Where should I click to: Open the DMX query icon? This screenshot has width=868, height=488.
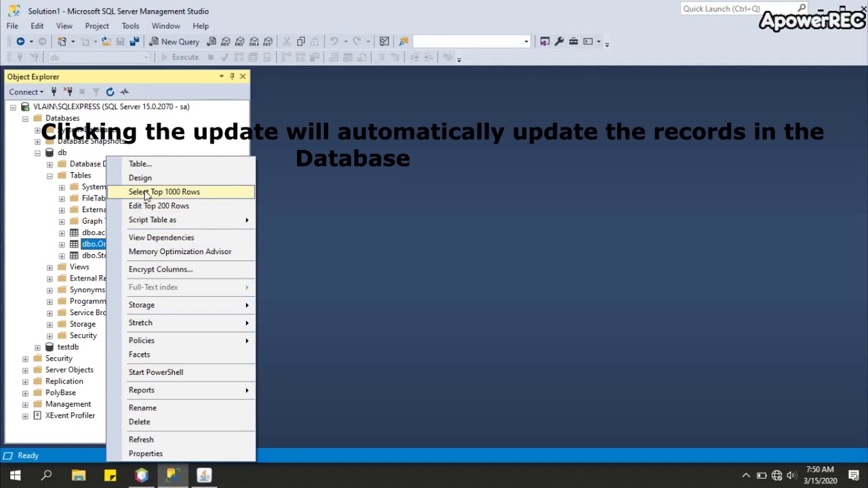[x=240, y=41]
